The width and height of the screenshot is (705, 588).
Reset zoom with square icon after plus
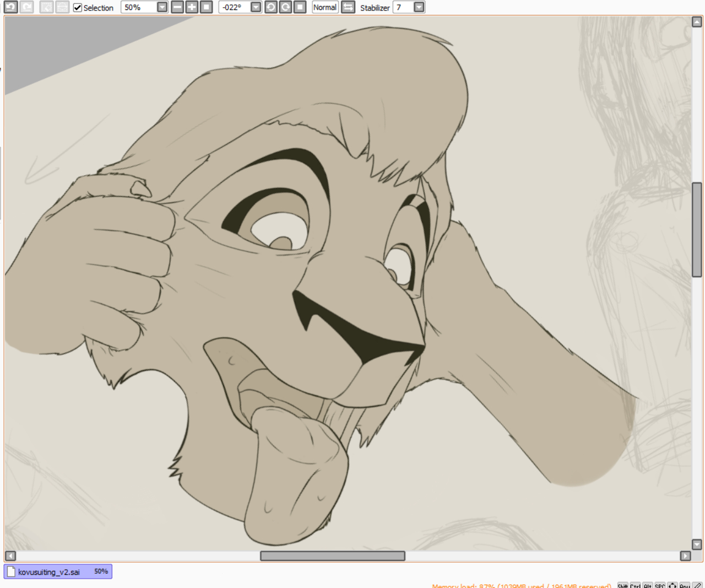pyautogui.click(x=206, y=7)
